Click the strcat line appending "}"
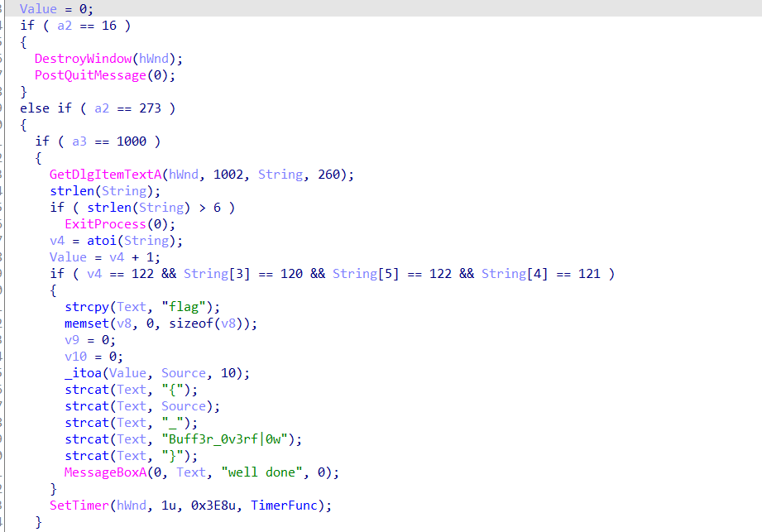The width and height of the screenshot is (762, 532). (132, 456)
